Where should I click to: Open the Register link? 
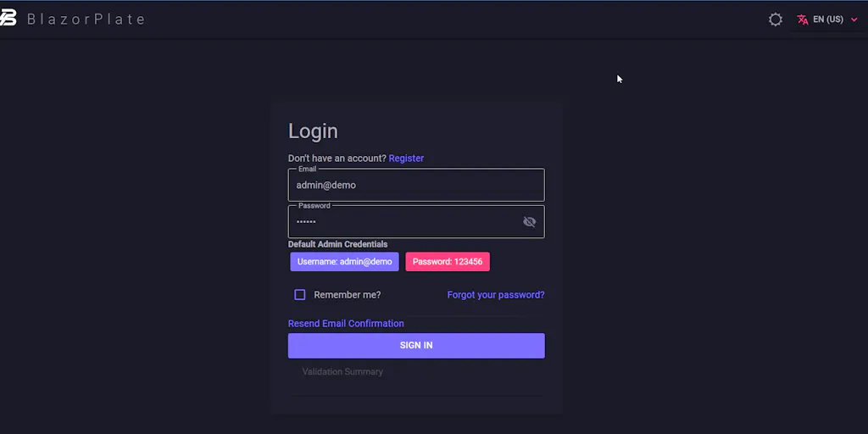click(x=406, y=159)
